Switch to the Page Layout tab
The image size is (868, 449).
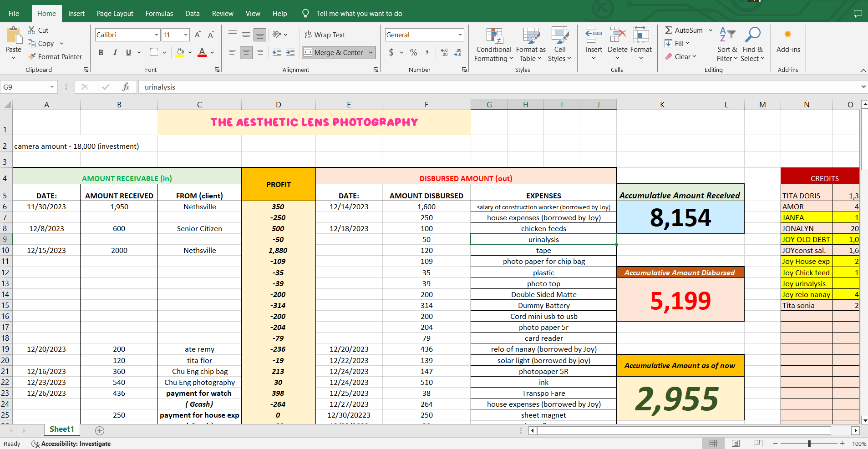(x=115, y=13)
